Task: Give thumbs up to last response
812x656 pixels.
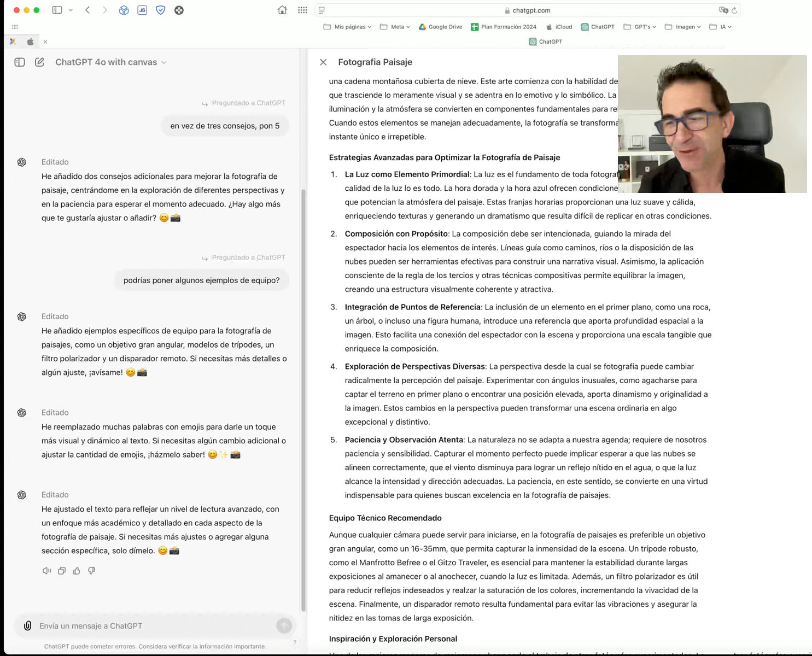Action: click(x=77, y=571)
